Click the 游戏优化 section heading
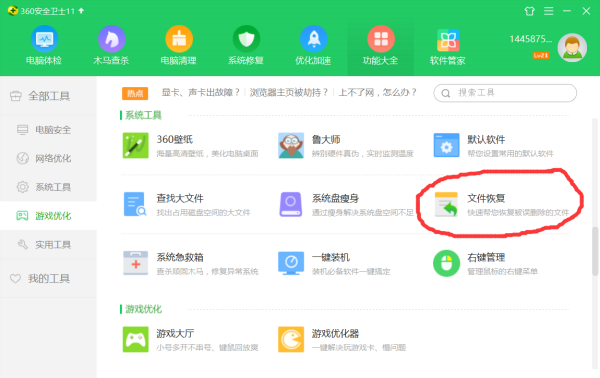The image size is (600, 378). 143,309
